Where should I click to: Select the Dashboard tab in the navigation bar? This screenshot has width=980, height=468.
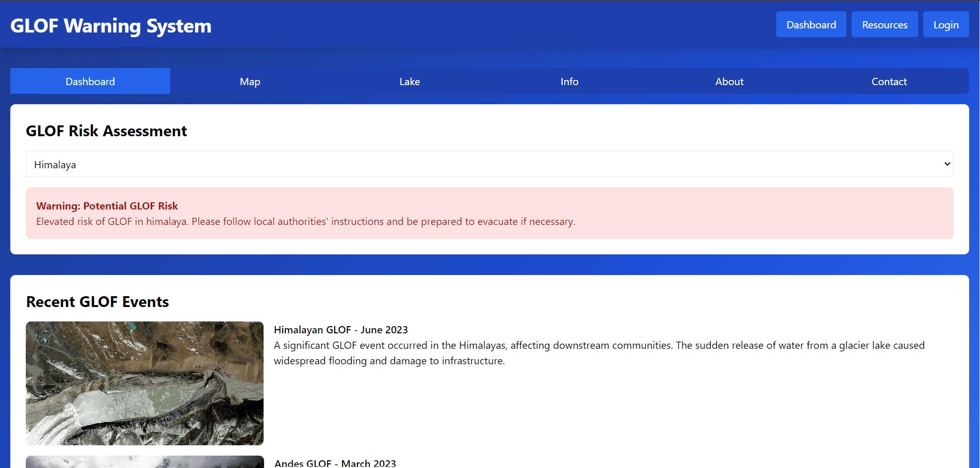90,82
